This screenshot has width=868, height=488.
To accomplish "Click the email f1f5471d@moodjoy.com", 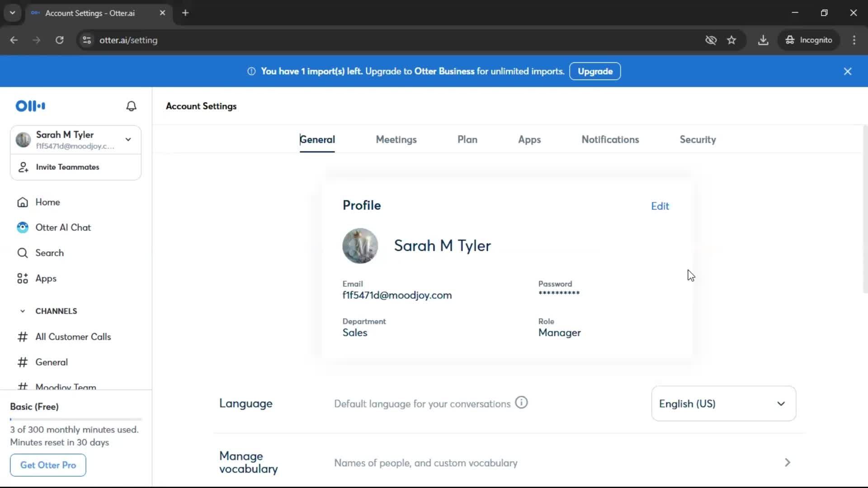I will (x=397, y=295).
